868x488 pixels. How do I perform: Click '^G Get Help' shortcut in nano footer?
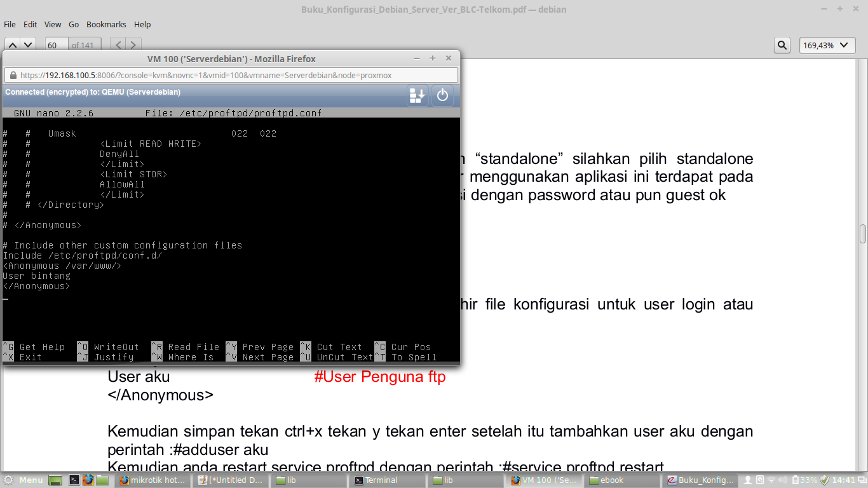(34, 347)
